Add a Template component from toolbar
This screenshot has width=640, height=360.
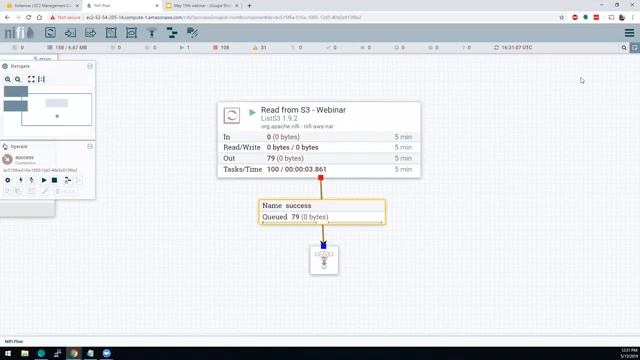[x=172, y=33]
